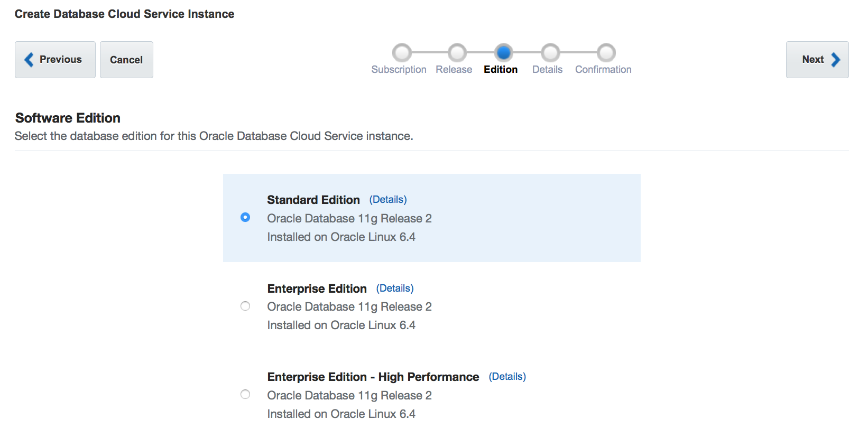The image size is (868, 447).
Task: Click the Details step circle
Action: [x=550, y=53]
